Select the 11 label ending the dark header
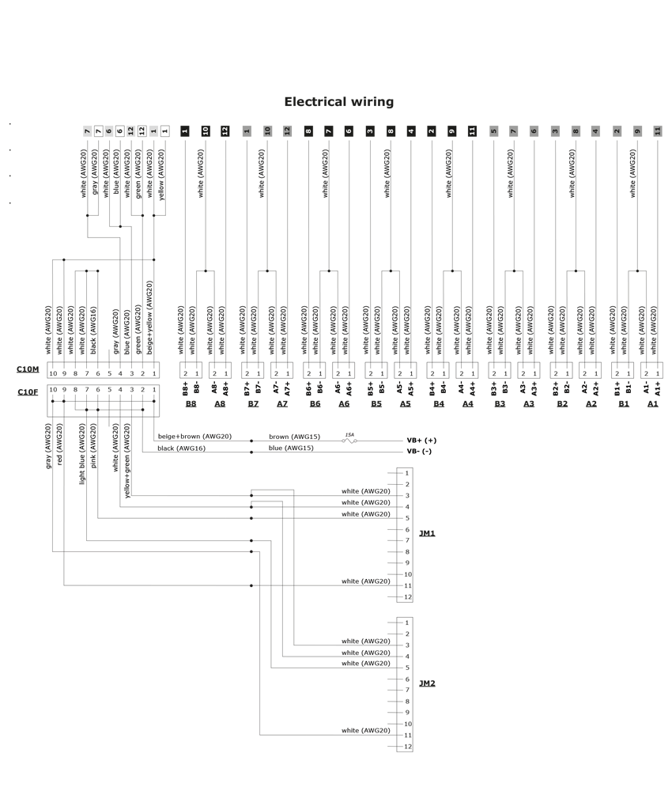Viewport: 672px width, 791px height. 472,130
